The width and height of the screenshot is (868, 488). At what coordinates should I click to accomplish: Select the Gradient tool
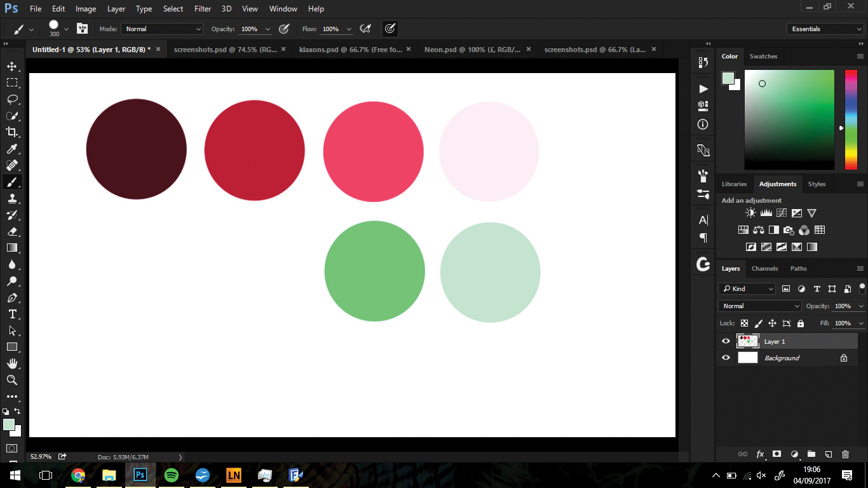coord(11,248)
